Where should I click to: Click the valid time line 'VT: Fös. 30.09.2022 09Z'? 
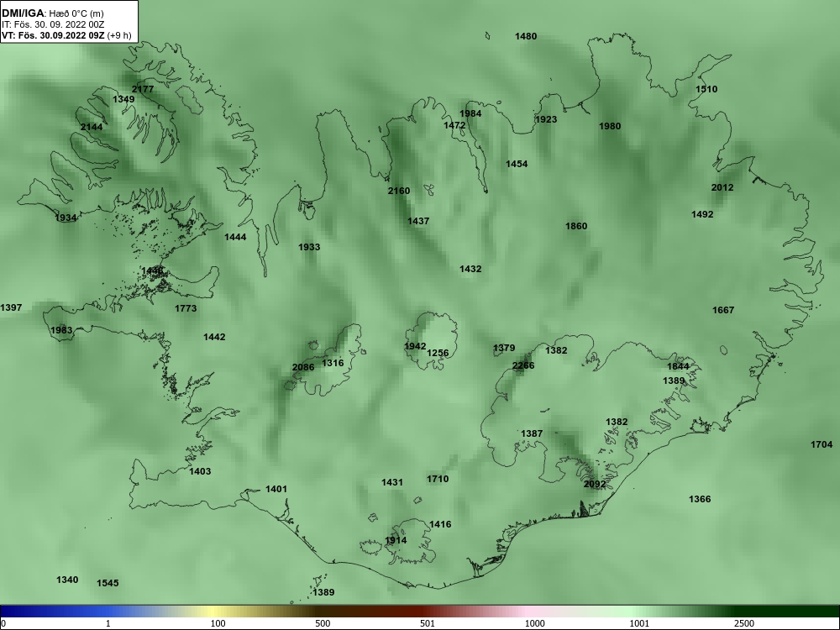54,35
